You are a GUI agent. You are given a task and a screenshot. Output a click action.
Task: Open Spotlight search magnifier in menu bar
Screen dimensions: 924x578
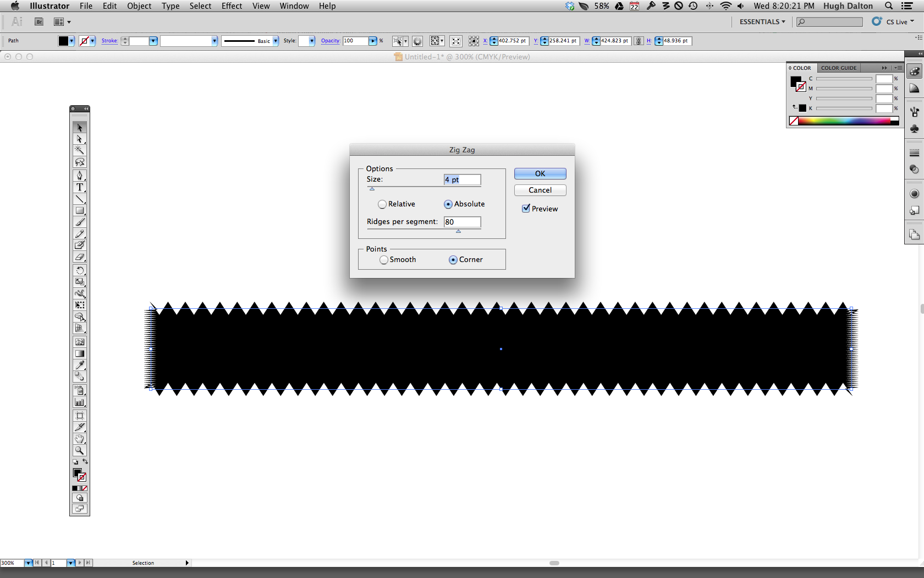pyautogui.click(x=889, y=6)
